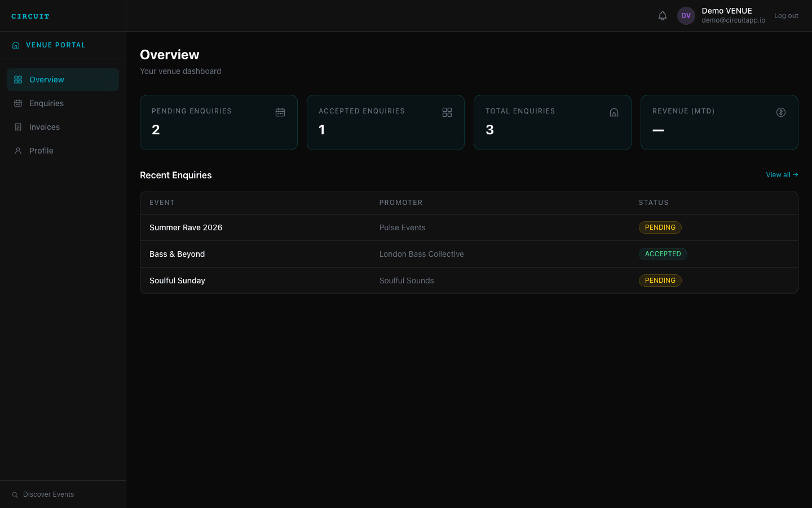Click venue icon on Total Enquiries card

(x=614, y=112)
